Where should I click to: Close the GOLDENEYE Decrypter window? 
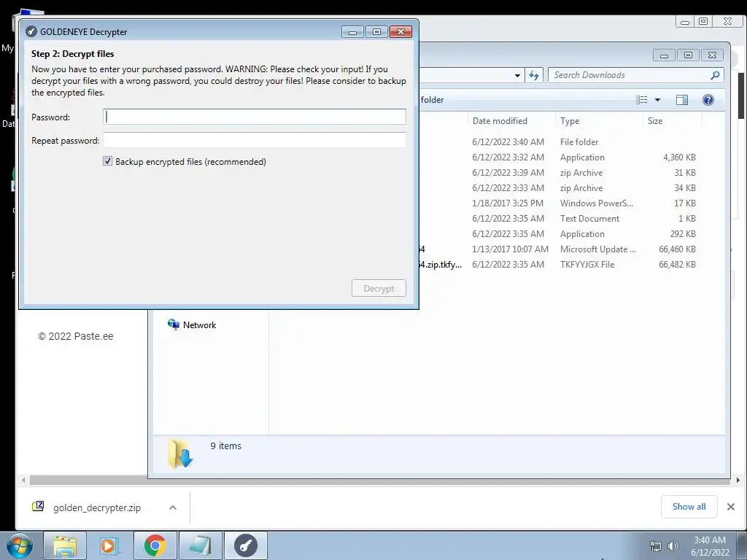[x=400, y=32]
